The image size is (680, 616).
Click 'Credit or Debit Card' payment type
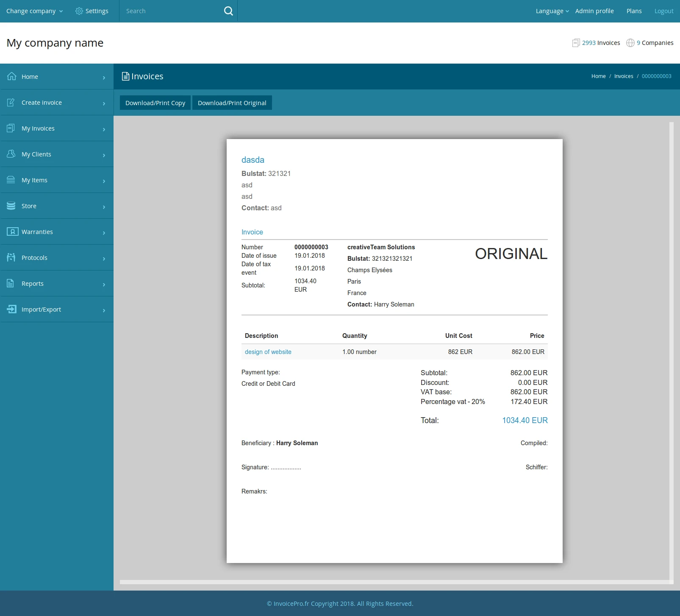[268, 384]
